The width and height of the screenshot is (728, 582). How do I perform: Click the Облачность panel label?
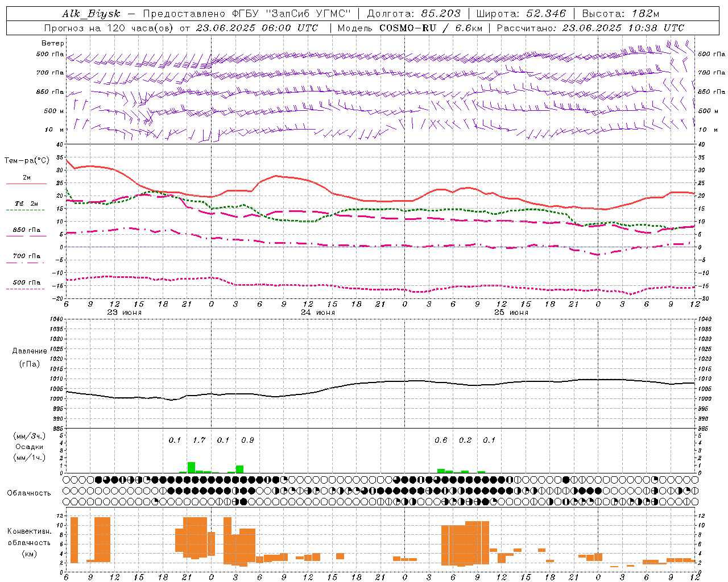(29, 493)
